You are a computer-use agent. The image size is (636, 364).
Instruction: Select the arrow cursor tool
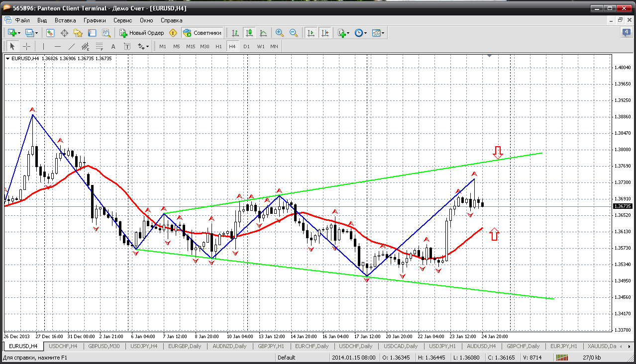[x=12, y=46]
